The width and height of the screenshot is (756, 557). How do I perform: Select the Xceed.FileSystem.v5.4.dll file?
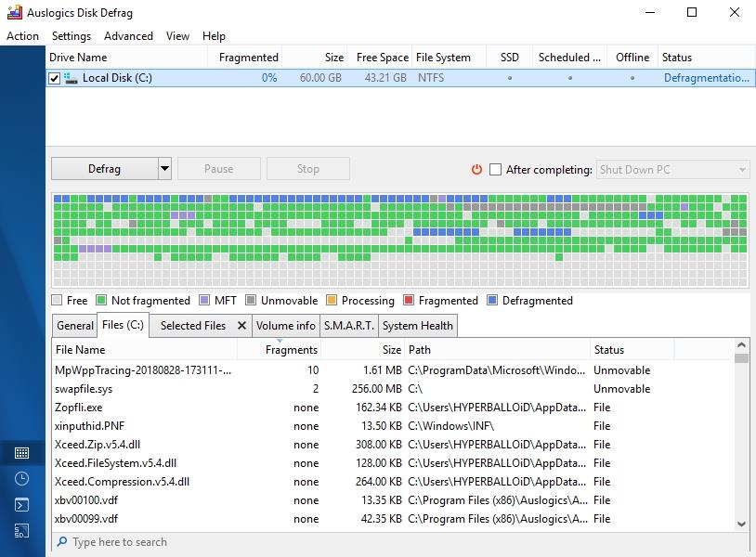pos(393,463)
